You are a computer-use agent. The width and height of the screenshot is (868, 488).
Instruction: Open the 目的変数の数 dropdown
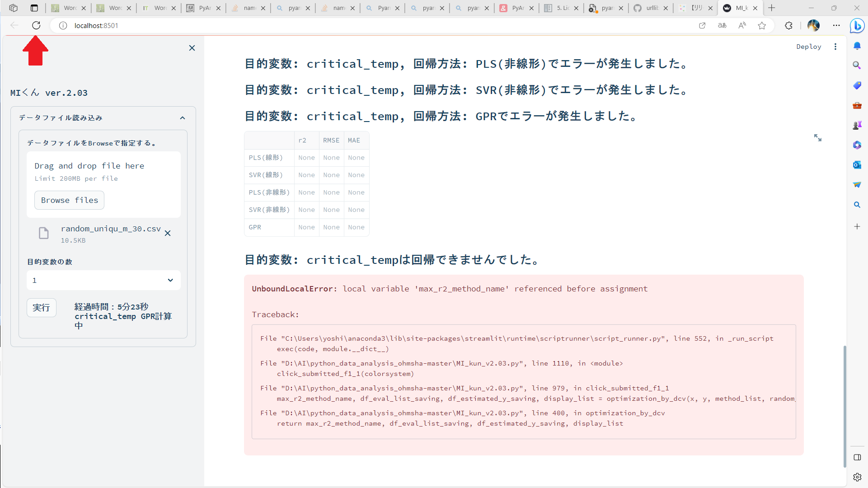[103, 280]
